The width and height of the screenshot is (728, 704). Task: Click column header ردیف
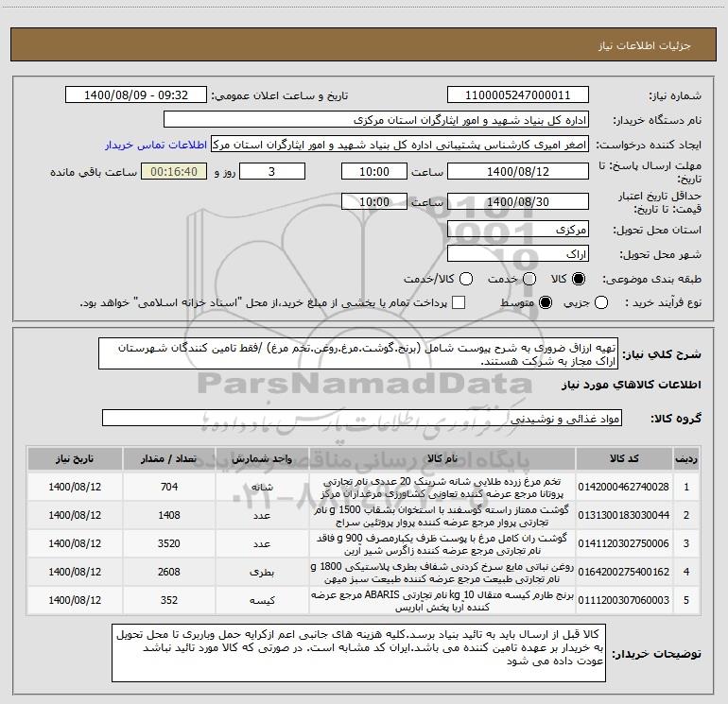coord(686,459)
